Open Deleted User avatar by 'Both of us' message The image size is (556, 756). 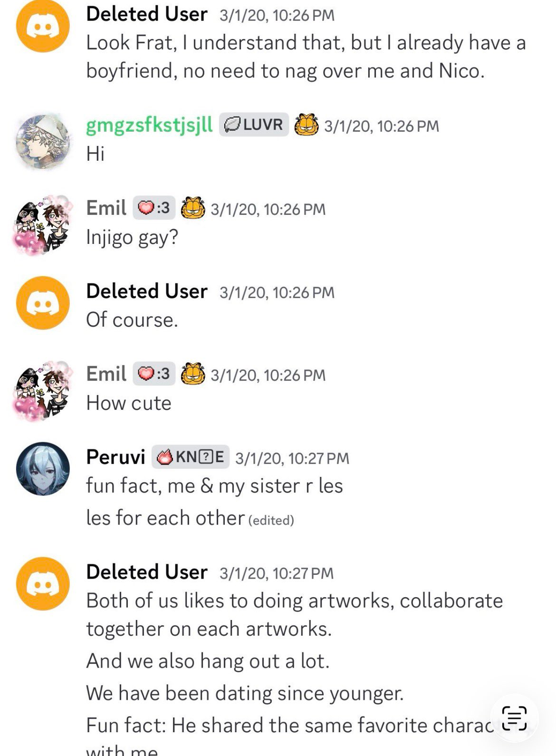(x=43, y=583)
